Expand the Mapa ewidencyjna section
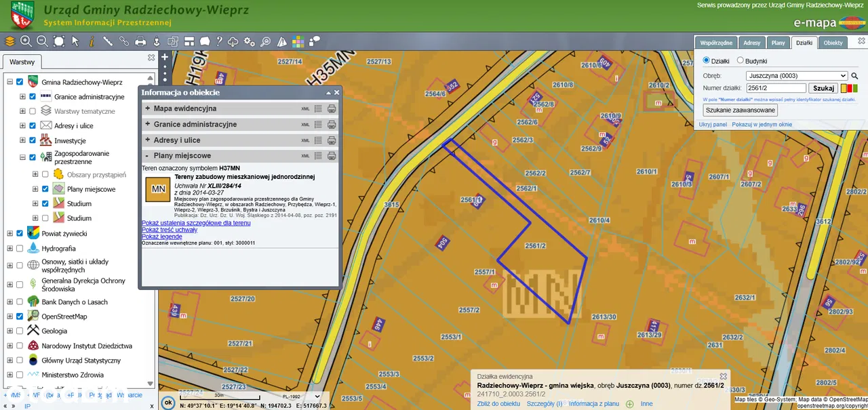Image resolution: width=868 pixels, height=410 pixels. click(147, 108)
